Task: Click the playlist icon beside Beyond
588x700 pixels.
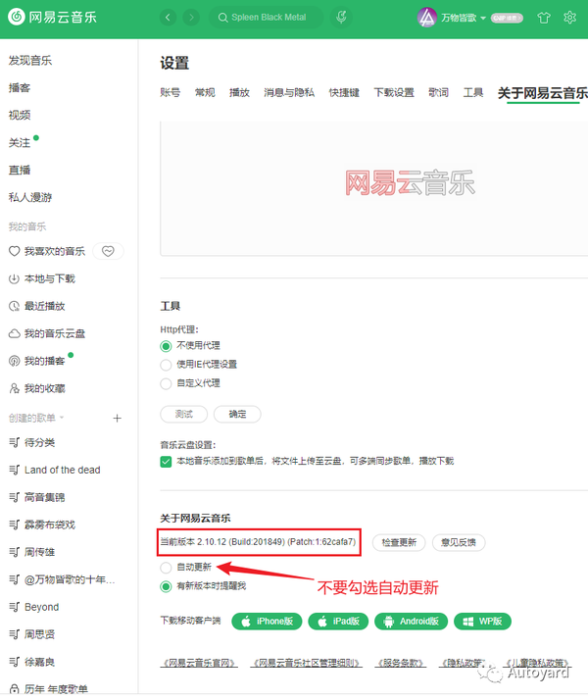Action: pos(15,607)
